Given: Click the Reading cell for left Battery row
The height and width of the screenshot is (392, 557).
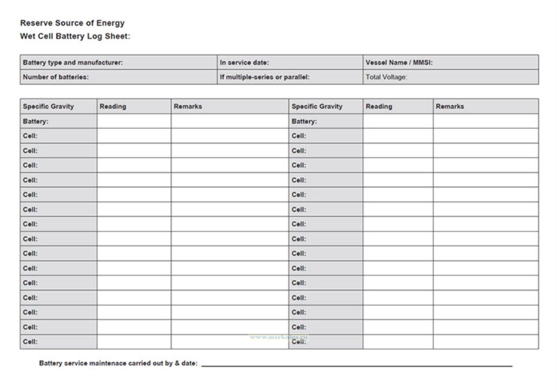Looking at the screenshot, I should pyautogui.click(x=134, y=121).
